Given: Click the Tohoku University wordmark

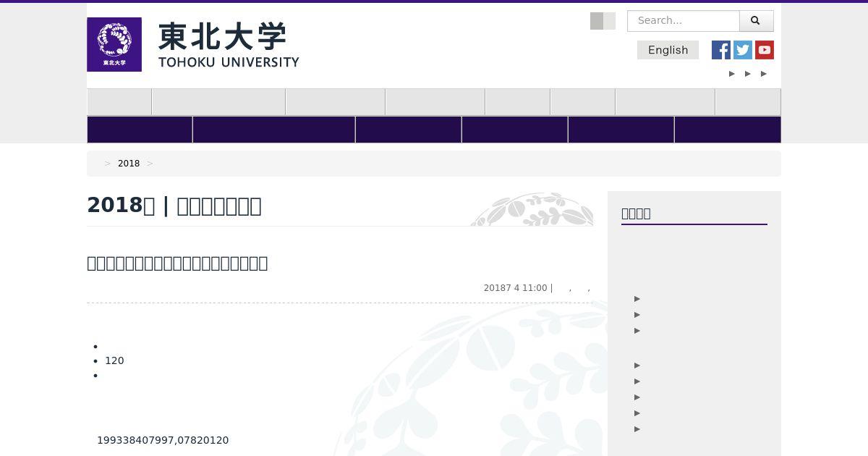Looking at the screenshot, I should click(229, 45).
